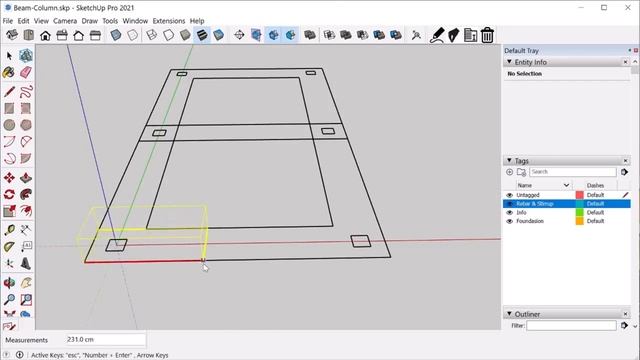
Task: Close the Tags panel
Action: coord(625,161)
